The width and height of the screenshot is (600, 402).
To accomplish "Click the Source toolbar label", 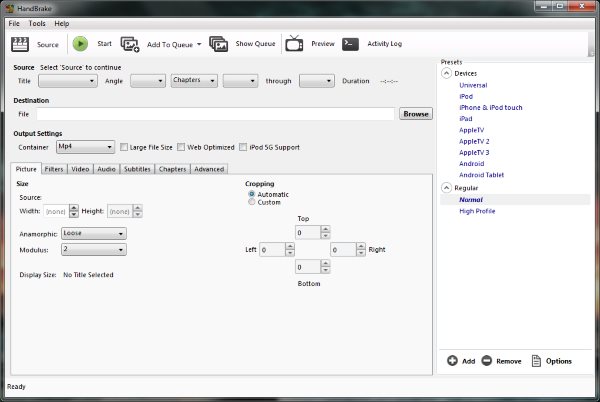I will (x=48, y=45).
